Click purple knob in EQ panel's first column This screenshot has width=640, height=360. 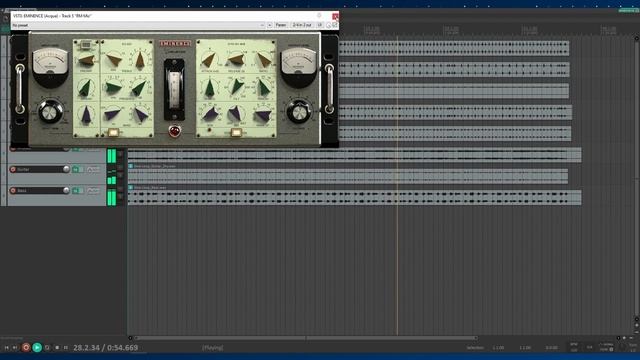click(x=86, y=115)
